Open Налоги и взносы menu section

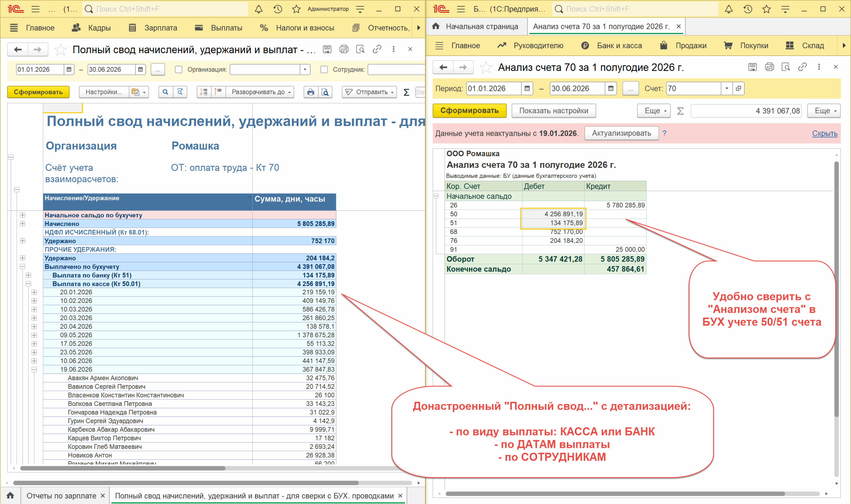(297, 28)
